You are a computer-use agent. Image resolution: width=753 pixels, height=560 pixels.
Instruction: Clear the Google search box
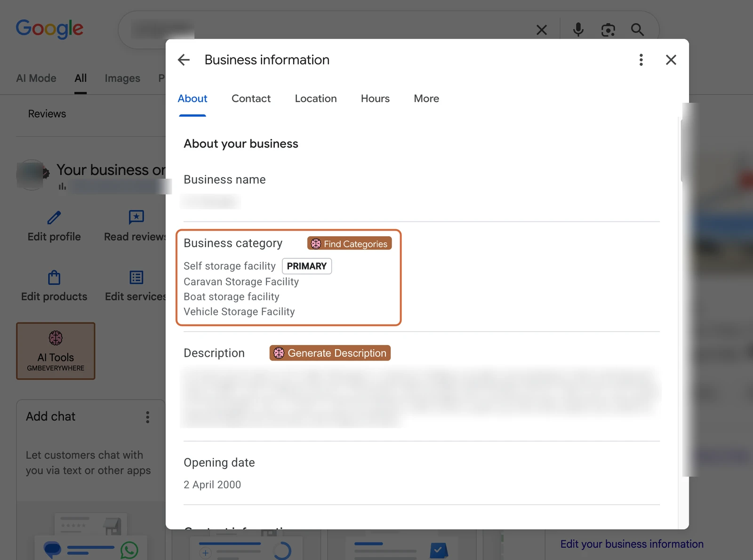point(542,30)
